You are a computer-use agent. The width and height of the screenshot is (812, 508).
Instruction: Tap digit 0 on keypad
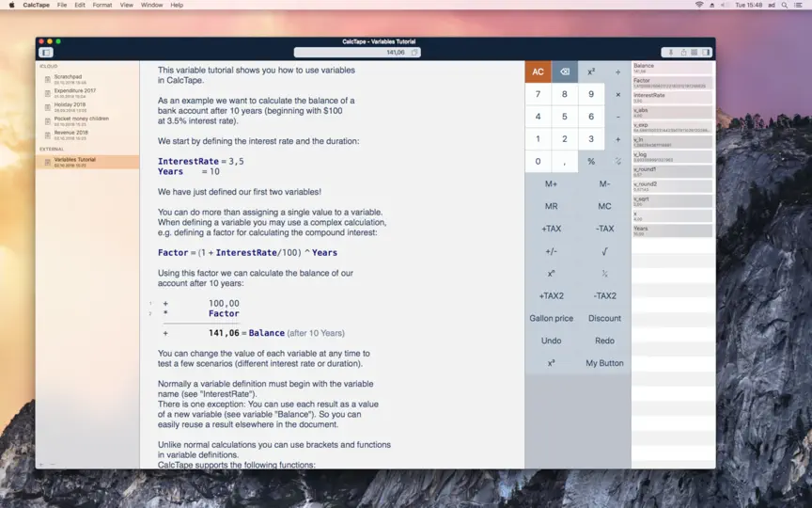tap(539, 161)
